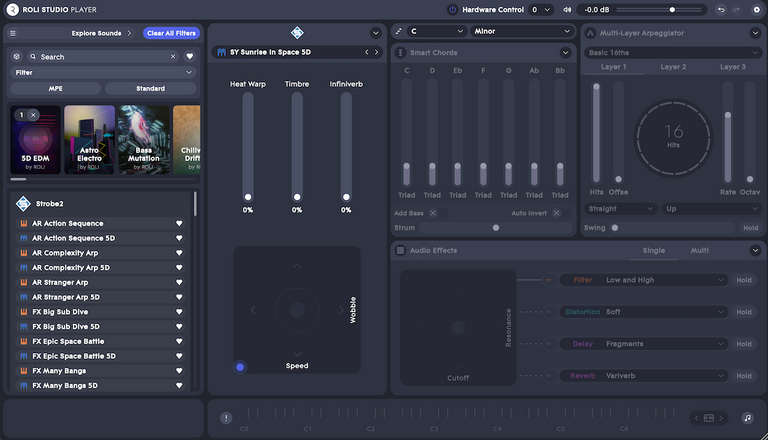
Task: Toggle the Hardware Control power icon
Action: (x=453, y=9)
